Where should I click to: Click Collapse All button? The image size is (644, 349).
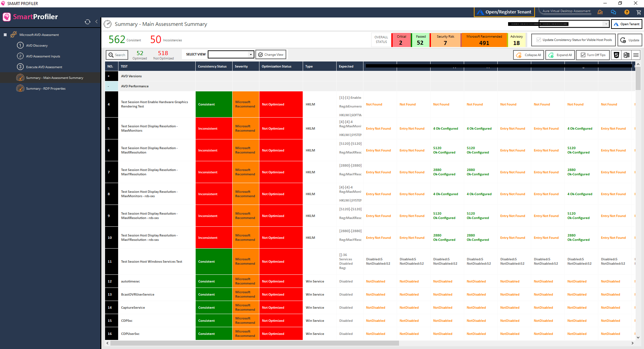point(529,55)
